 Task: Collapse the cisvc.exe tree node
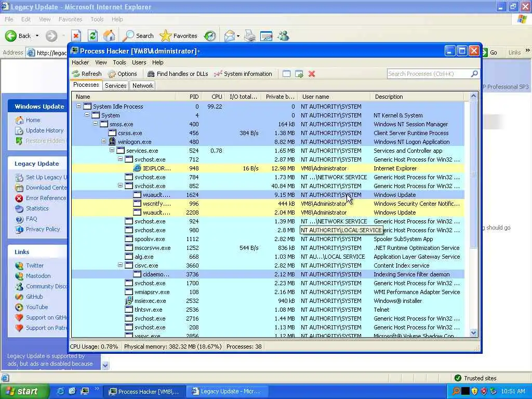click(x=120, y=265)
